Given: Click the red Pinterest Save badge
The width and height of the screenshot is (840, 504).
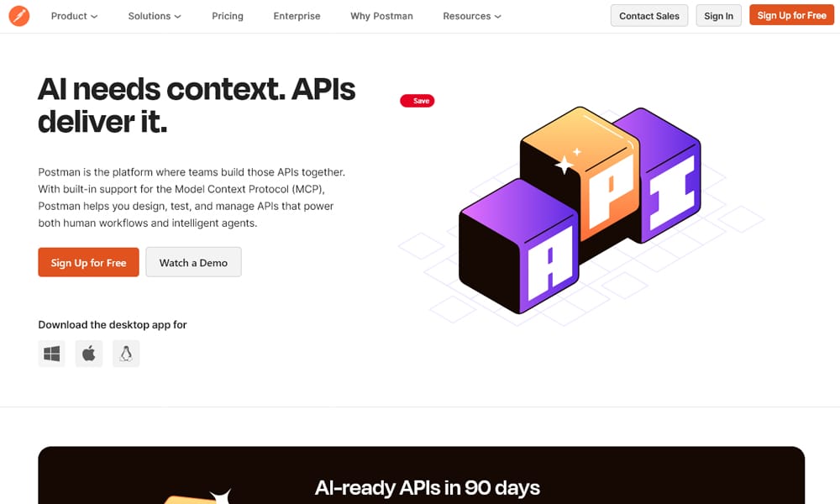Looking at the screenshot, I should pyautogui.click(x=417, y=101).
